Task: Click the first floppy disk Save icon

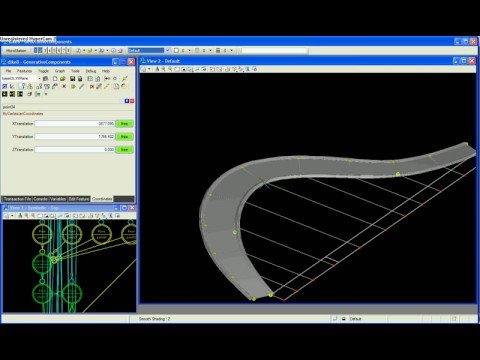Action: pos(72,78)
